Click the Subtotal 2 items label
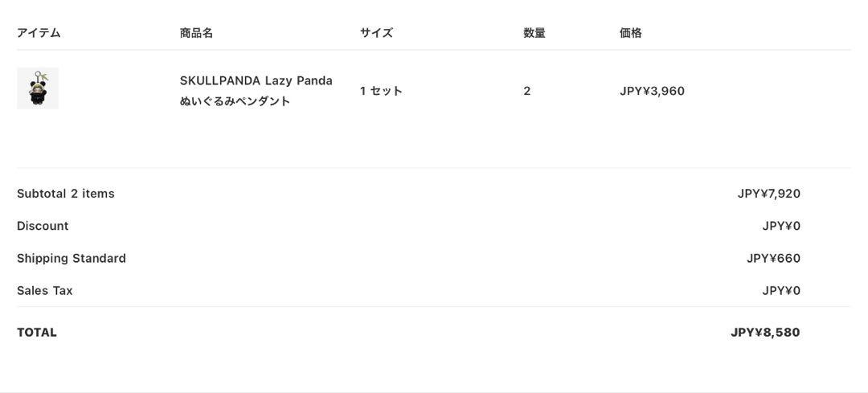The width and height of the screenshot is (868, 393). pos(66,194)
